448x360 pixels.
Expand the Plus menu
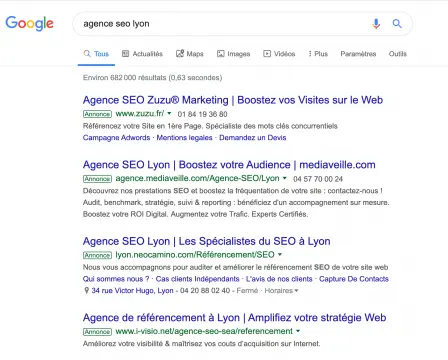(318, 54)
